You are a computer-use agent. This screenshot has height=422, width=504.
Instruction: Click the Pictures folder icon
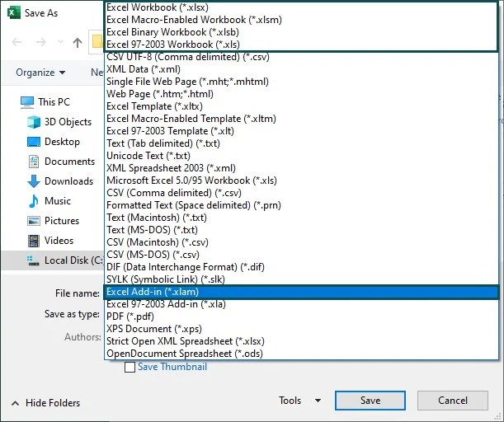coord(34,221)
